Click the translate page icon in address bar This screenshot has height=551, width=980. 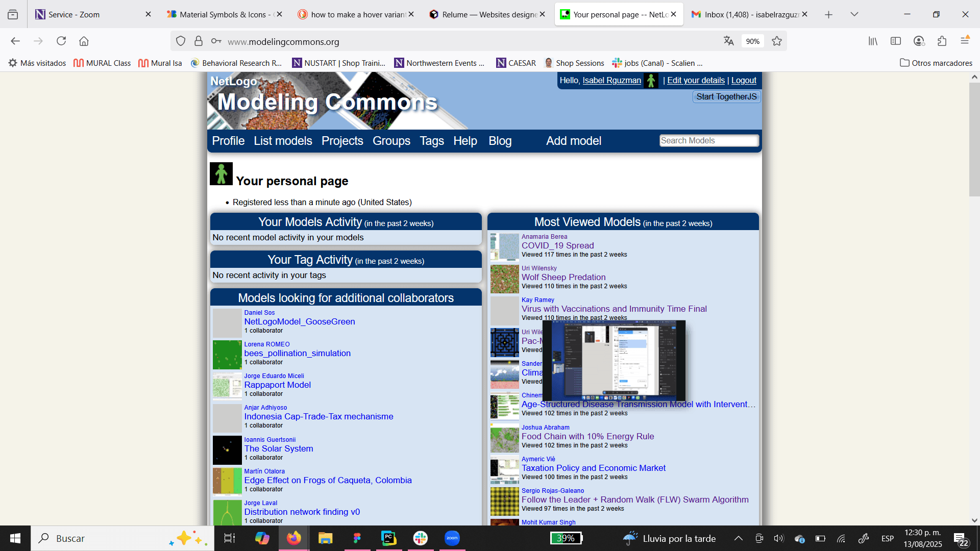point(728,41)
